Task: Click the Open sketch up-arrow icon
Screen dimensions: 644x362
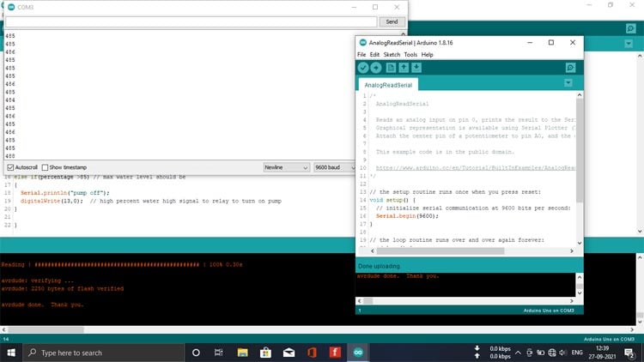Action: pyautogui.click(x=404, y=68)
